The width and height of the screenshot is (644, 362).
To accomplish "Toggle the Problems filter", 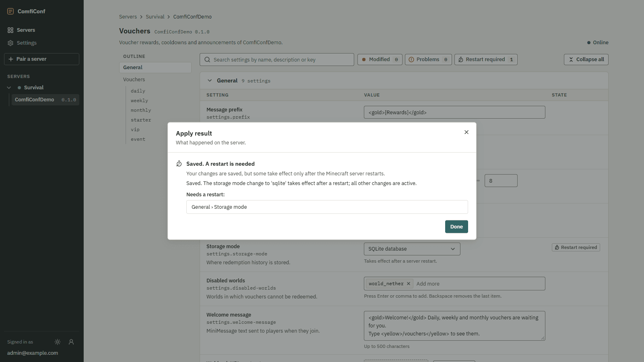I will coord(428,60).
